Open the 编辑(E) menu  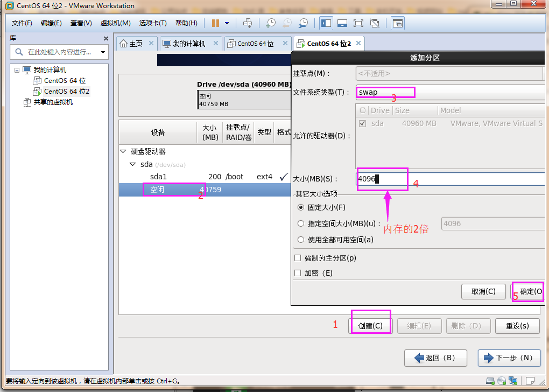coord(51,23)
